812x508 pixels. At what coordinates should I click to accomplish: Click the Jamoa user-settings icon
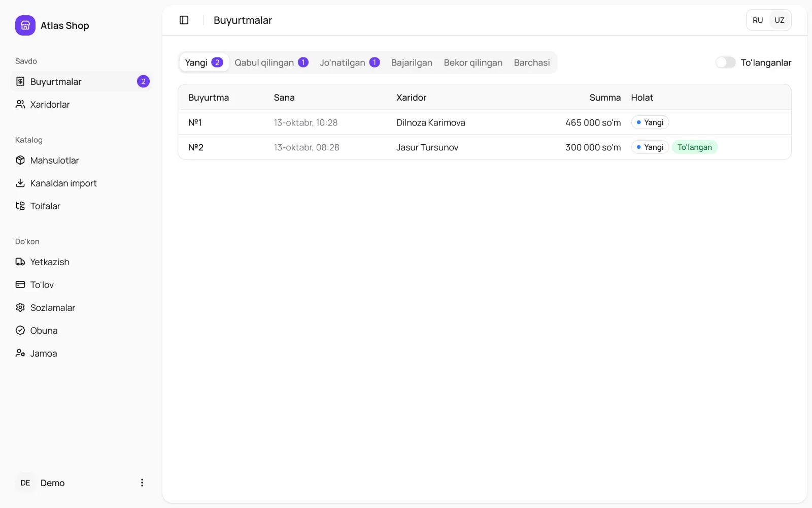(x=20, y=353)
